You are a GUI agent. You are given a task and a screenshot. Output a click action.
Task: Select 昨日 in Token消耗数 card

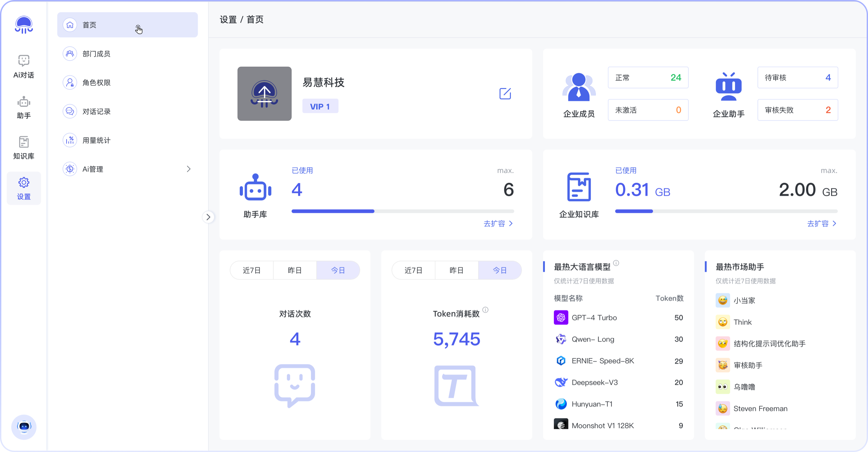tap(456, 270)
